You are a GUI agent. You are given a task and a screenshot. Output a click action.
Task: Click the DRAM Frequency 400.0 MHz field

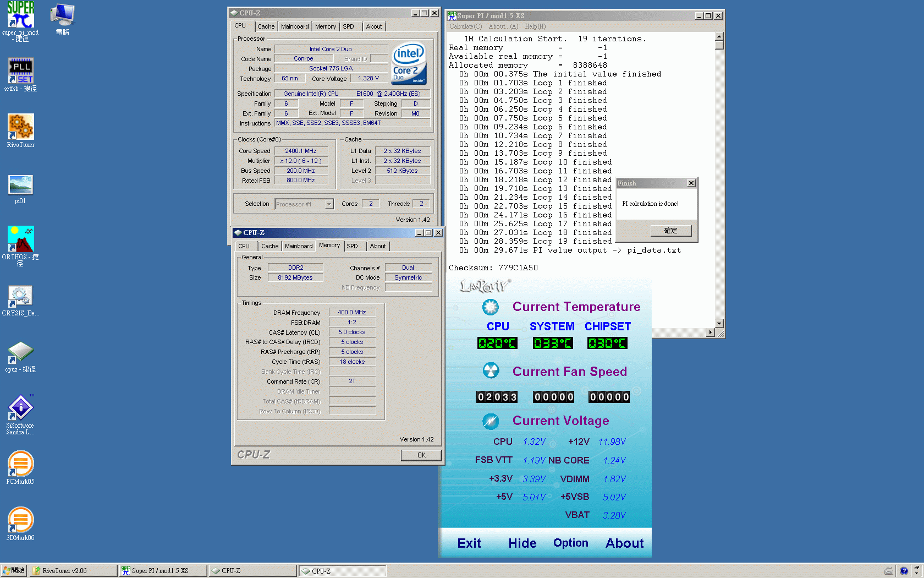click(352, 312)
